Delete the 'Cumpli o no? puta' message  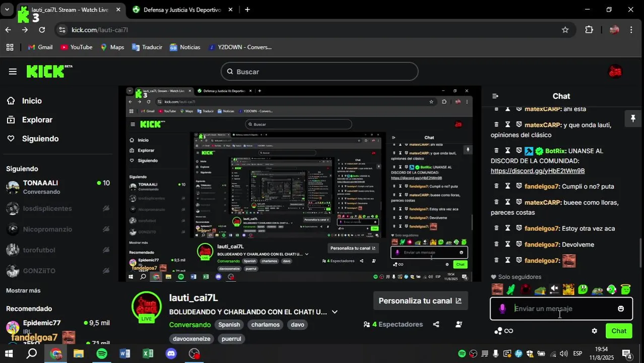point(496,186)
